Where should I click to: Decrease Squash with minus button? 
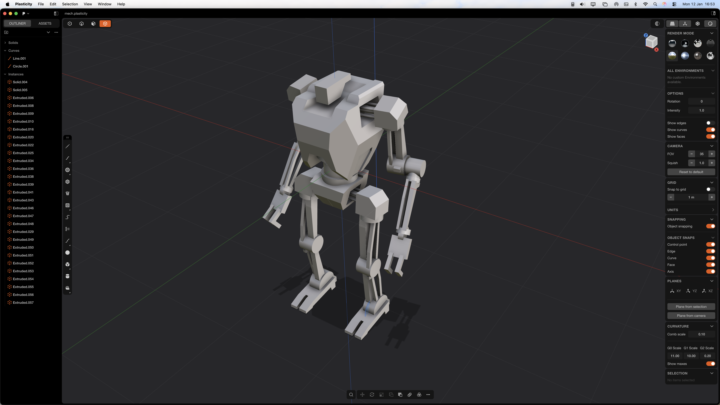[x=692, y=163]
